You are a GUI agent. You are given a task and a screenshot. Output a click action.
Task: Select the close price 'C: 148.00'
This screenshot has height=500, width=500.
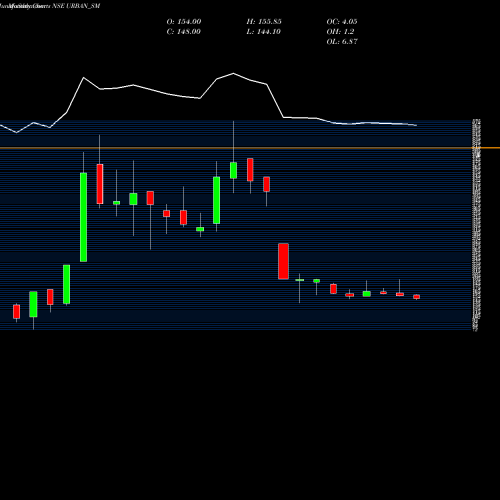point(184,32)
